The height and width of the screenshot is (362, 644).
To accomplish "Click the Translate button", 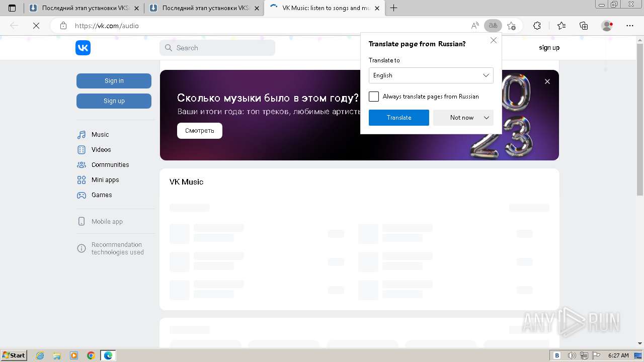I will (399, 118).
